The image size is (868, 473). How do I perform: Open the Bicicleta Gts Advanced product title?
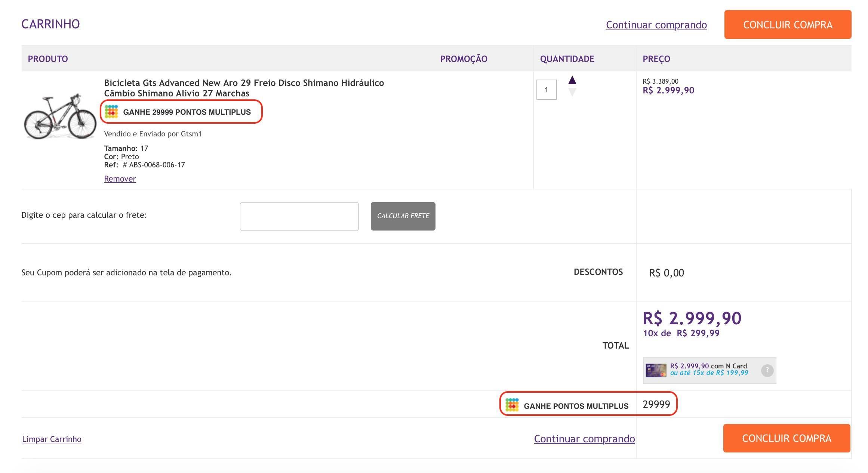click(244, 88)
